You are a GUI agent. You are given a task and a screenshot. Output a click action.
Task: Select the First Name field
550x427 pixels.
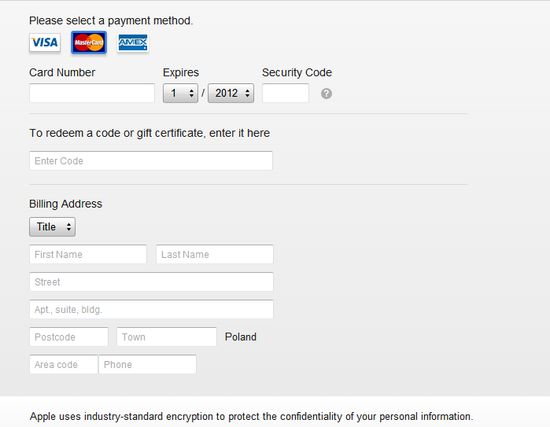click(88, 254)
